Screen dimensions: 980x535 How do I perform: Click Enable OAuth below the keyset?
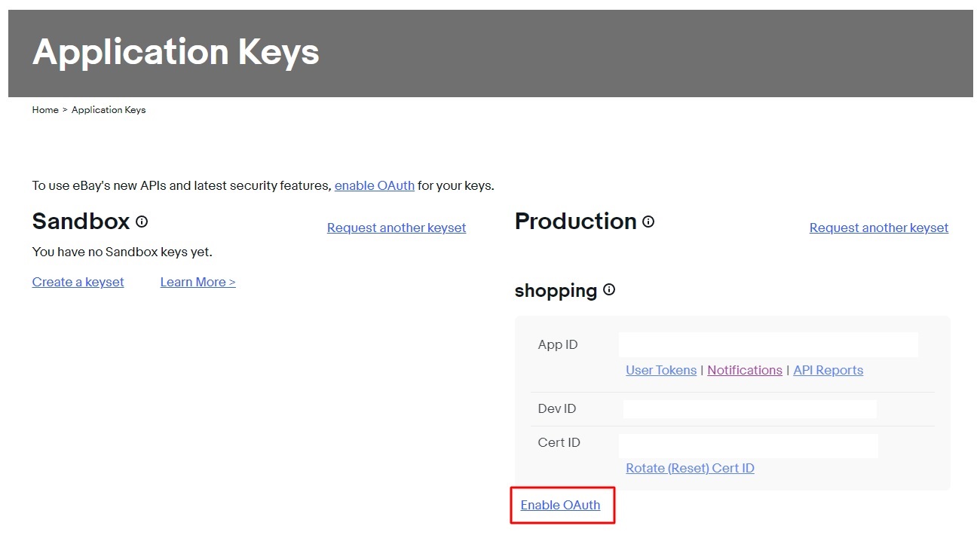click(x=561, y=505)
